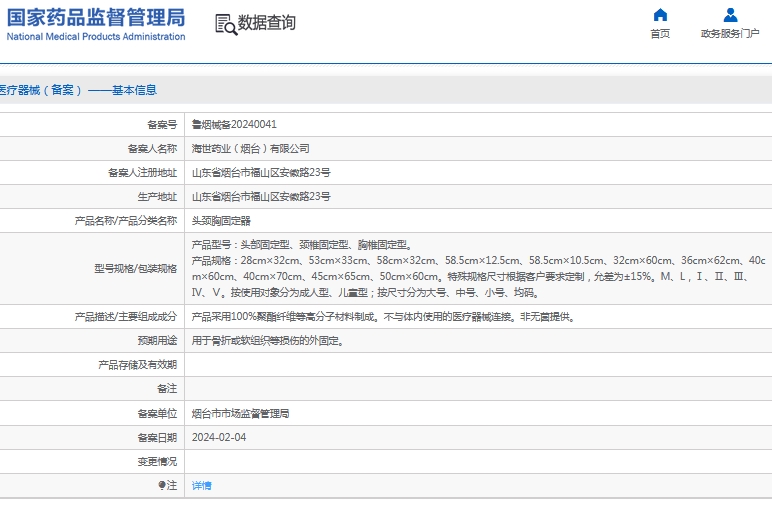Viewport: 772px width, 506px height.
Task: Click the 数据查询 magnifier document icon
Action: pyautogui.click(x=225, y=24)
